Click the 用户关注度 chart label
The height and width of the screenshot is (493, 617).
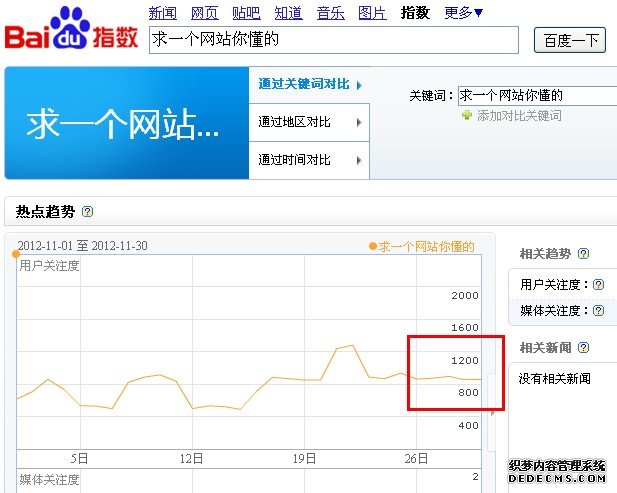click(49, 266)
